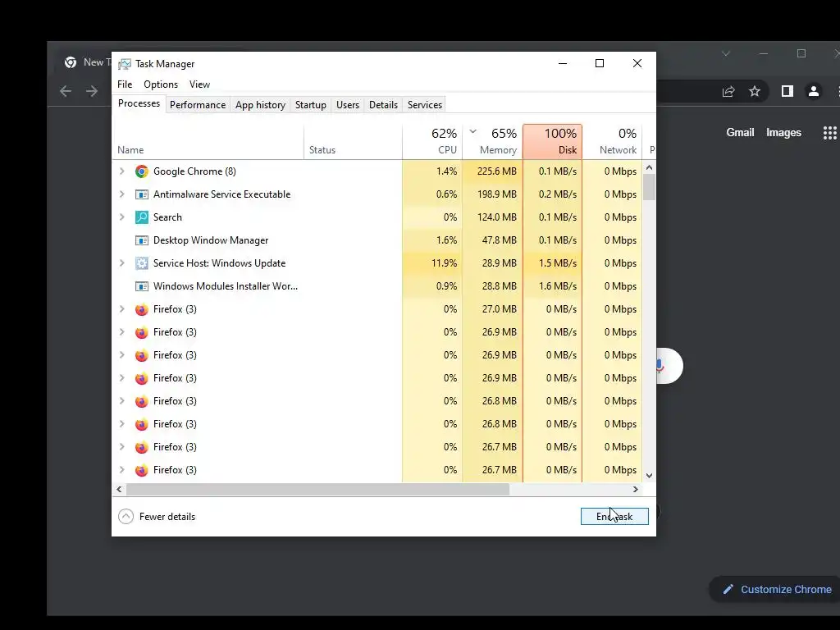Click the scroll left arrow
The height and width of the screenshot is (630, 840).
click(120, 490)
